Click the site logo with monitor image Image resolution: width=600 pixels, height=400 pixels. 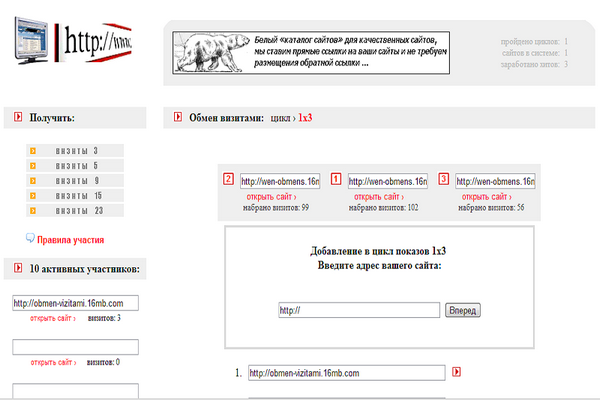(x=73, y=41)
